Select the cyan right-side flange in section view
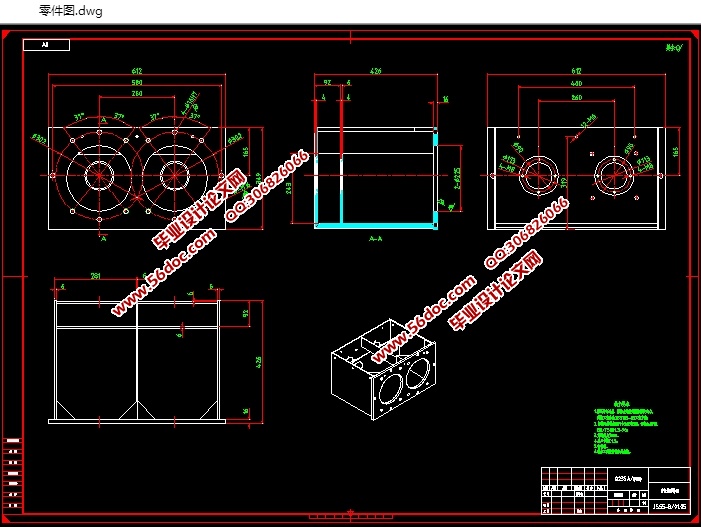 coord(436,178)
